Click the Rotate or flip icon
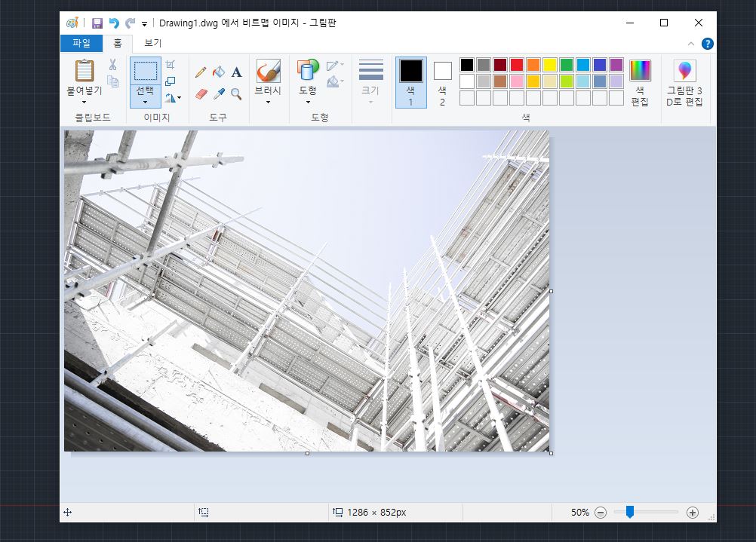This screenshot has width=756, height=542. tap(170, 98)
